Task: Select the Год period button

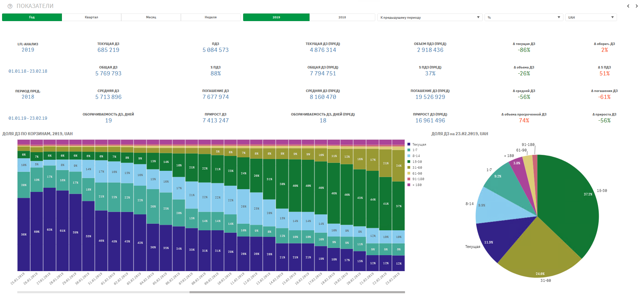Action: pos(32,17)
